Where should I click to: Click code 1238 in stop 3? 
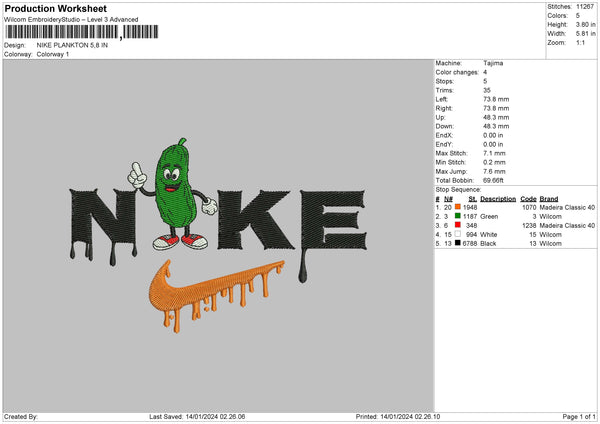529,225
